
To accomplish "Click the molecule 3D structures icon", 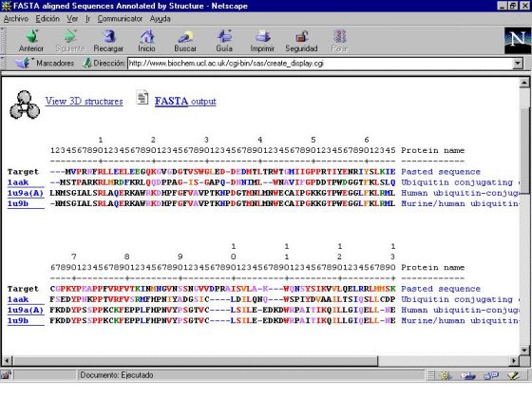I will point(25,104).
